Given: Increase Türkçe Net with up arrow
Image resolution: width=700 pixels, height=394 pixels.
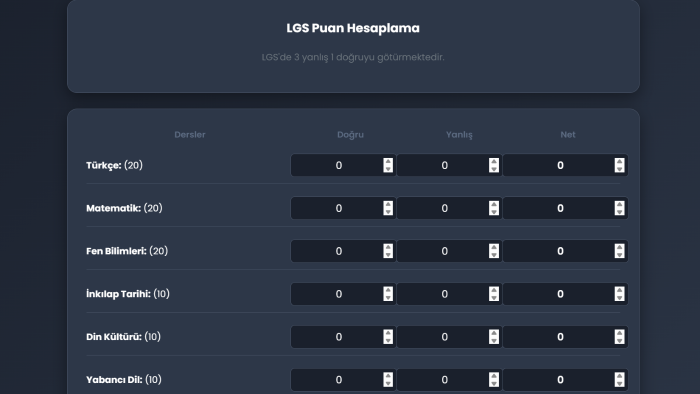Looking at the screenshot, I should (x=619, y=162).
